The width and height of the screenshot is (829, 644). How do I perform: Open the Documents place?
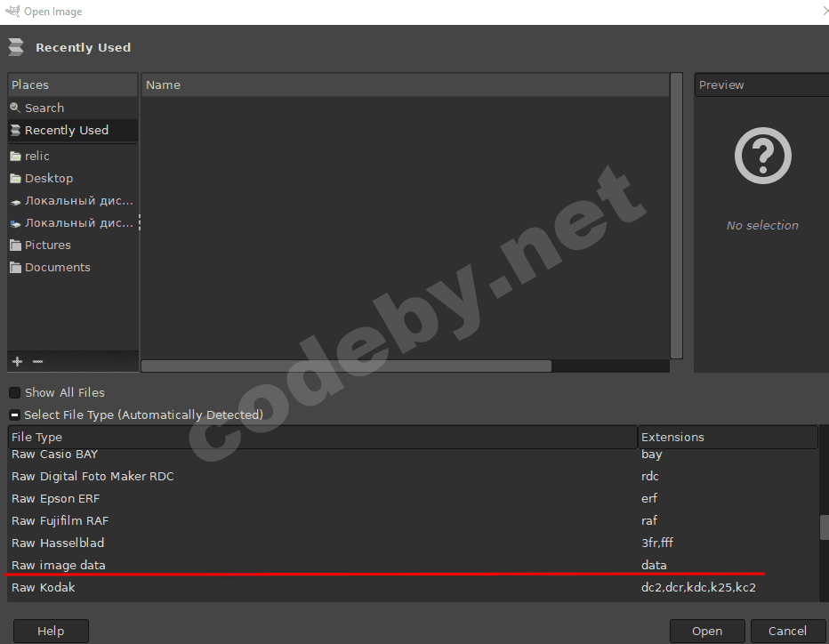coord(73,268)
